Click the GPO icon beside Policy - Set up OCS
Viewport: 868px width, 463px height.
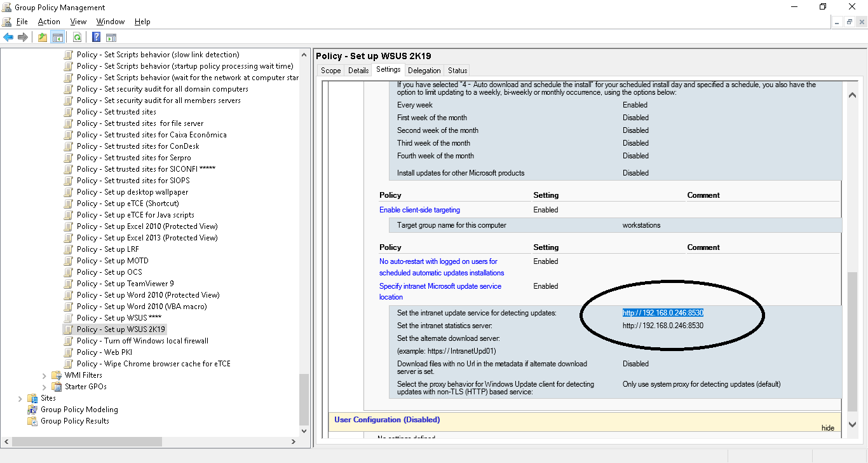click(69, 272)
